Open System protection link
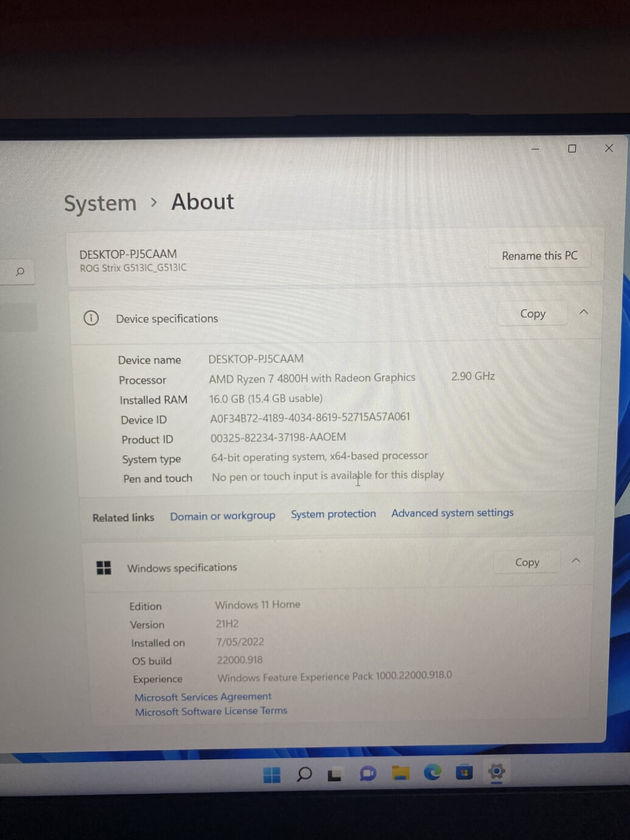This screenshot has width=630, height=840. [x=333, y=514]
